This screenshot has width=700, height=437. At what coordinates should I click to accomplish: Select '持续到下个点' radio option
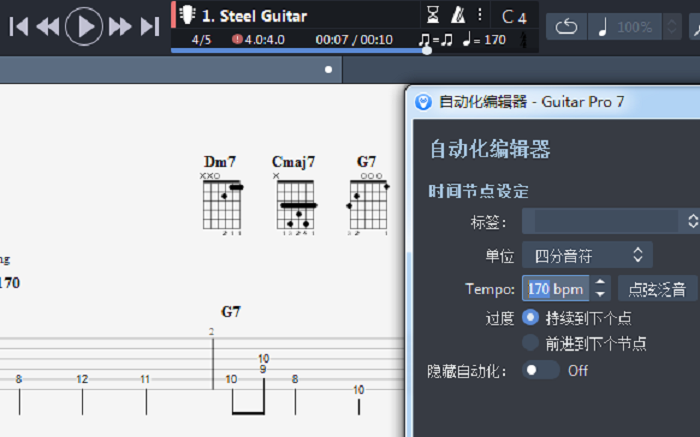[x=531, y=318]
